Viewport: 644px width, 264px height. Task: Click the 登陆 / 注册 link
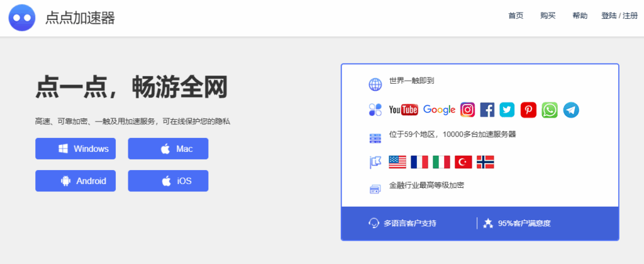point(619,16)
